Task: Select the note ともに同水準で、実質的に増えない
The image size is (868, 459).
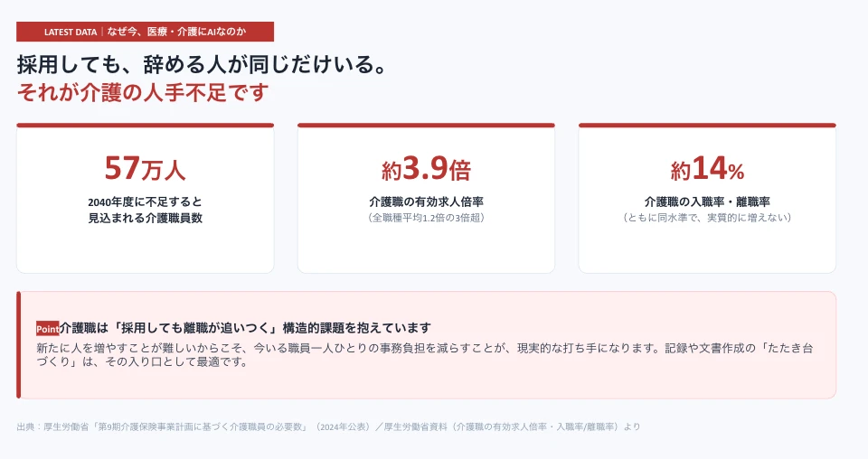Action: [707, 218]
